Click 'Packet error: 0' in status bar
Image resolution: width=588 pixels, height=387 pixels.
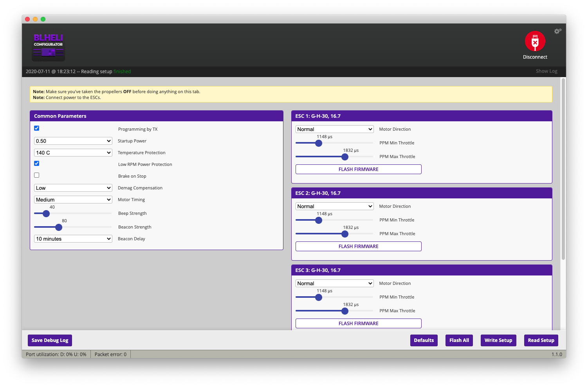click(x=110, y=355)
